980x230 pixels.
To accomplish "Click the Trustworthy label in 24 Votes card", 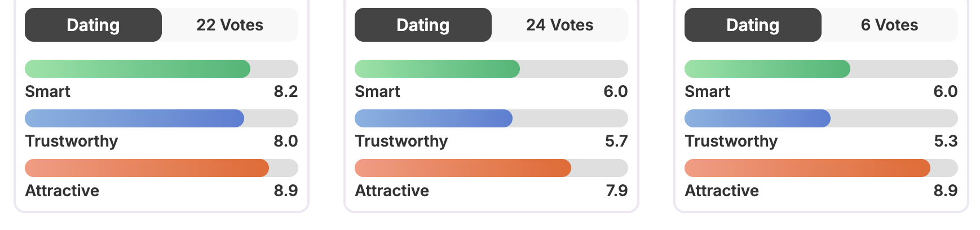I will click(x=401, y=141).
